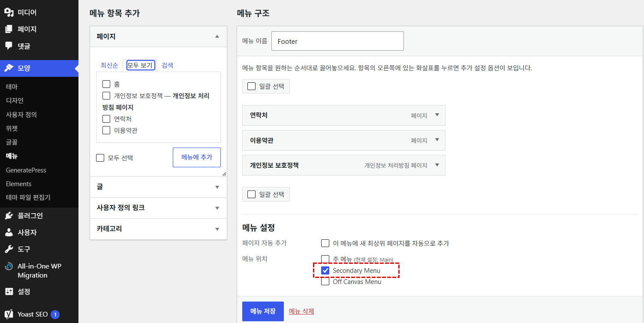Tick the 연락처 checkbox in page list
The height and width of the screenshot is (323, 644).
106,119
